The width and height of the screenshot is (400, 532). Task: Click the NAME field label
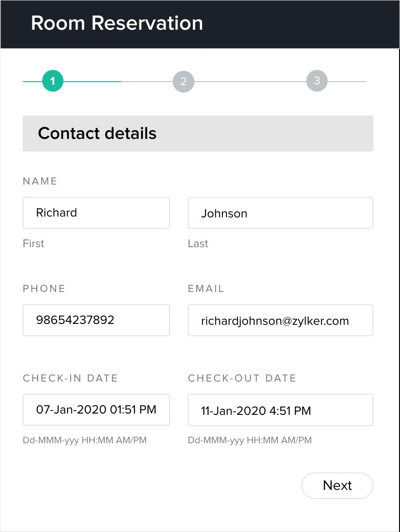40,181
